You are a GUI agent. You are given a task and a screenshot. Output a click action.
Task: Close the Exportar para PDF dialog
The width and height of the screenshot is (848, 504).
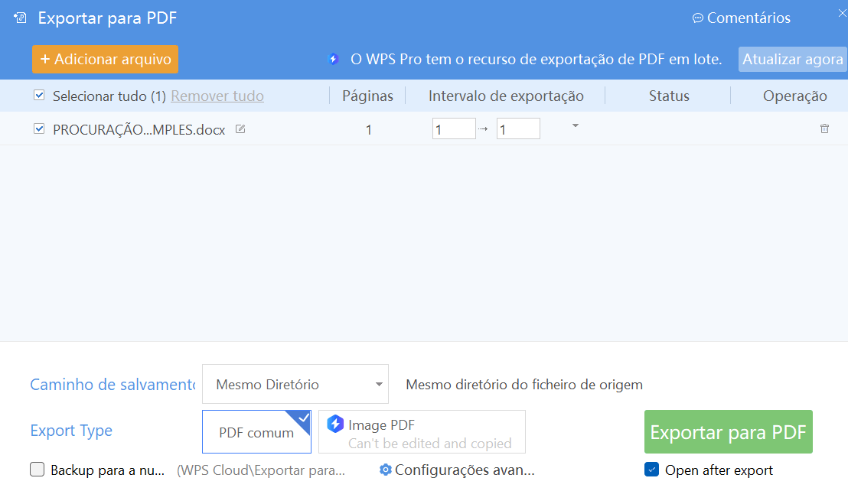842,14
